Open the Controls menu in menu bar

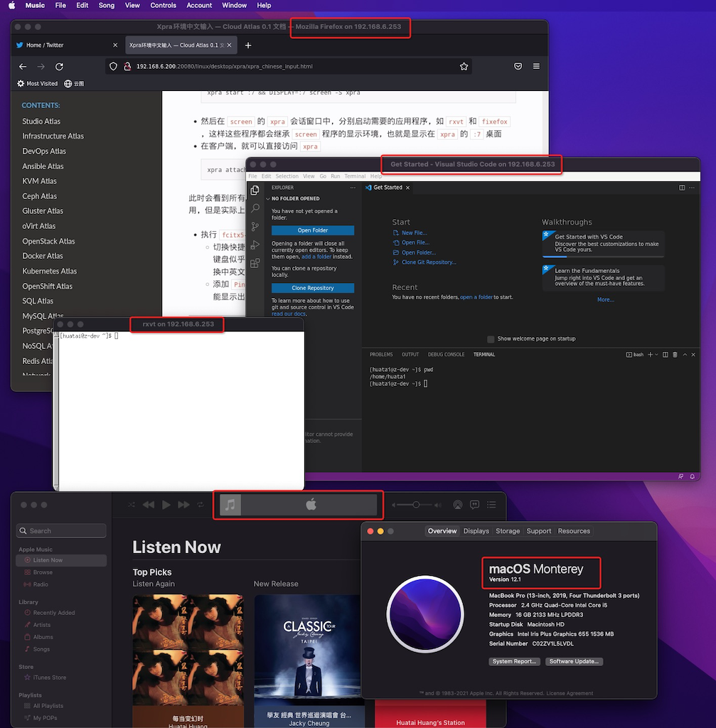[163, 5]
